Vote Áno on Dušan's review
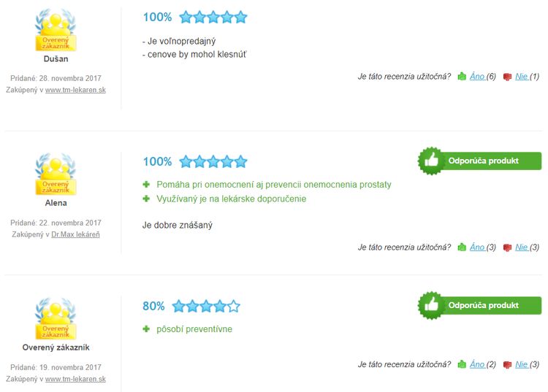The height and width of the screenshot is (392, 548). click(x=477, y=77)
